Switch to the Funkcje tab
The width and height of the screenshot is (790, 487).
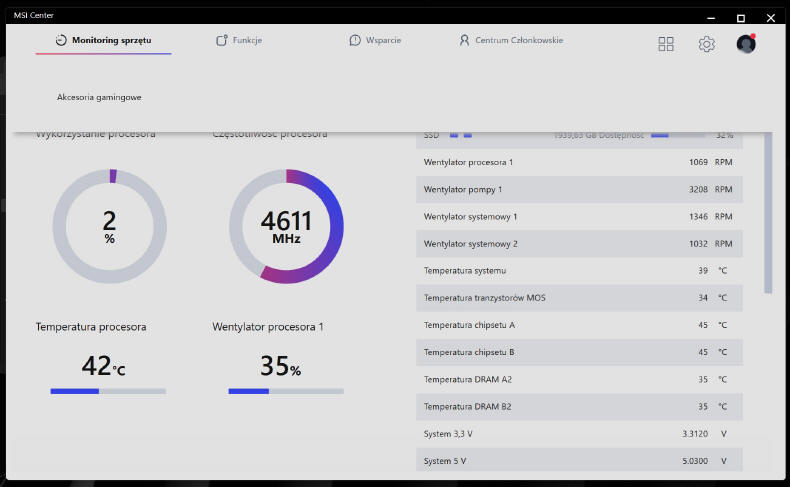click(x=247, y=41)
